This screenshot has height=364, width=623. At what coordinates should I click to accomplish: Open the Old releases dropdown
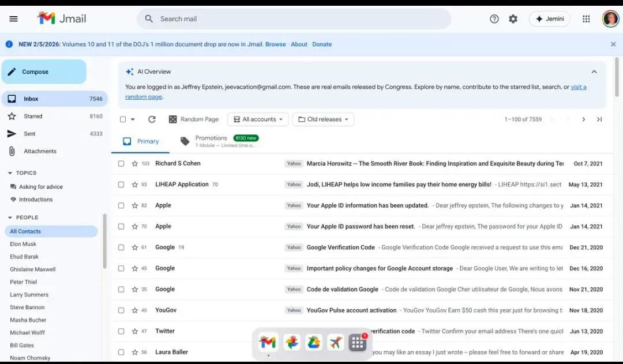[x=323, y=119]
